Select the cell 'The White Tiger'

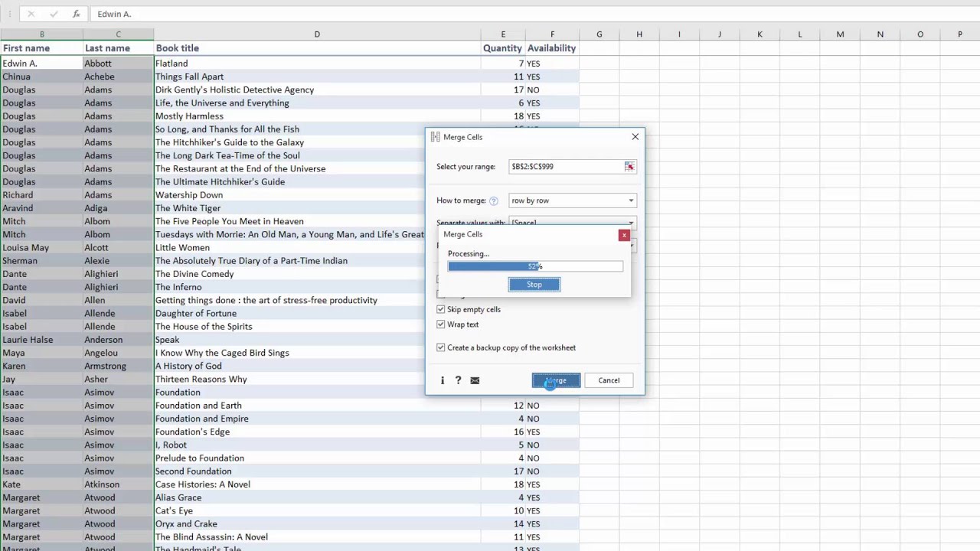pyautogui.click(x=289, y=208)
